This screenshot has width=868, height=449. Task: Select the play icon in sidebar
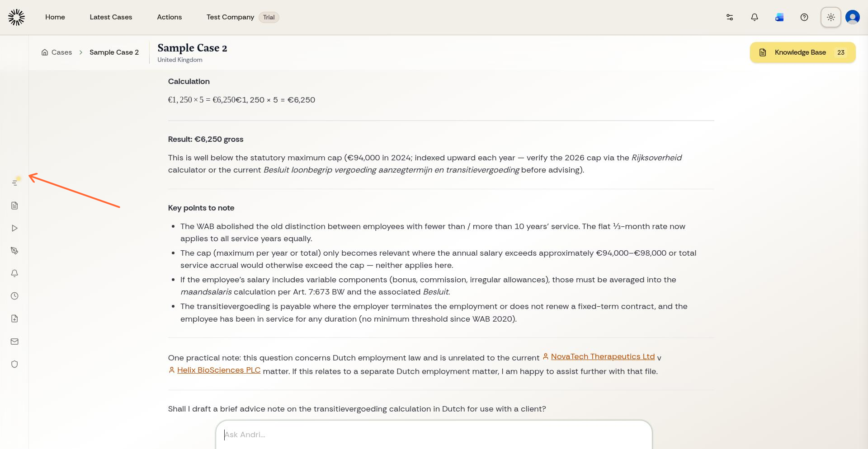(14, 228)
